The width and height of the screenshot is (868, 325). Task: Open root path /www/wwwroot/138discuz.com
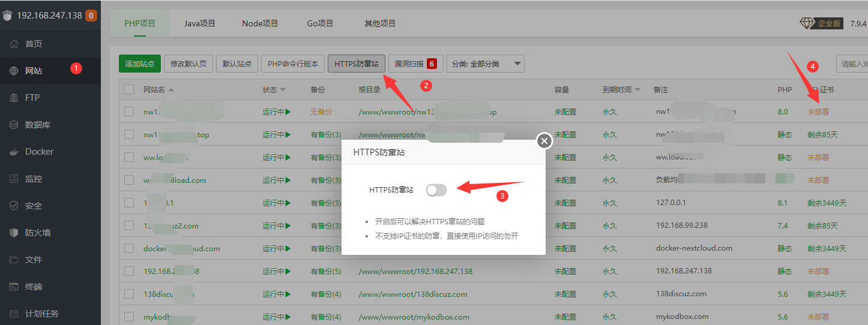click(x=412, y=294)
